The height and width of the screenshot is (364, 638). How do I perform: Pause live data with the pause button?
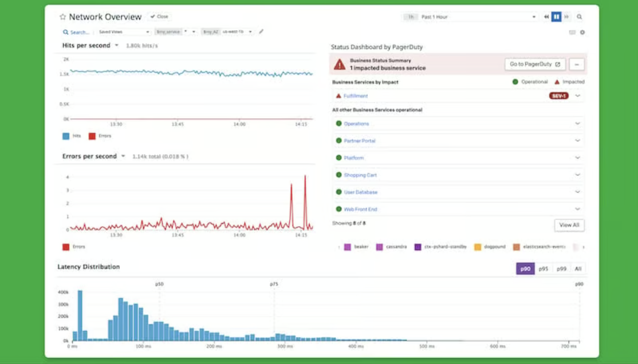point(556,17)
